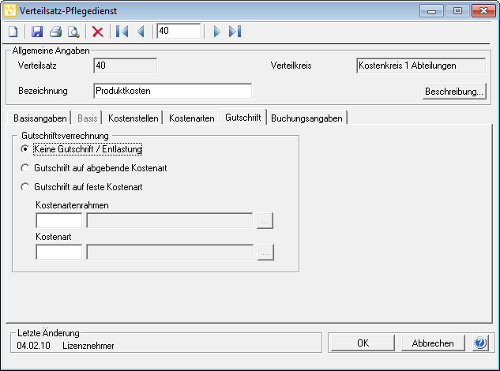Click the Verteilsatz field showing 40
500x371 pixels.
(125, 66)
